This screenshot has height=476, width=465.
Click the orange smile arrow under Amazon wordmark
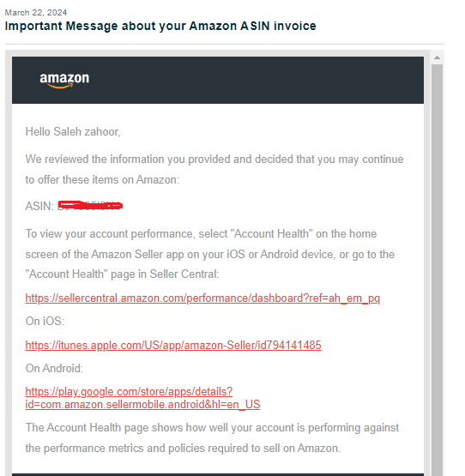[60, 87]
